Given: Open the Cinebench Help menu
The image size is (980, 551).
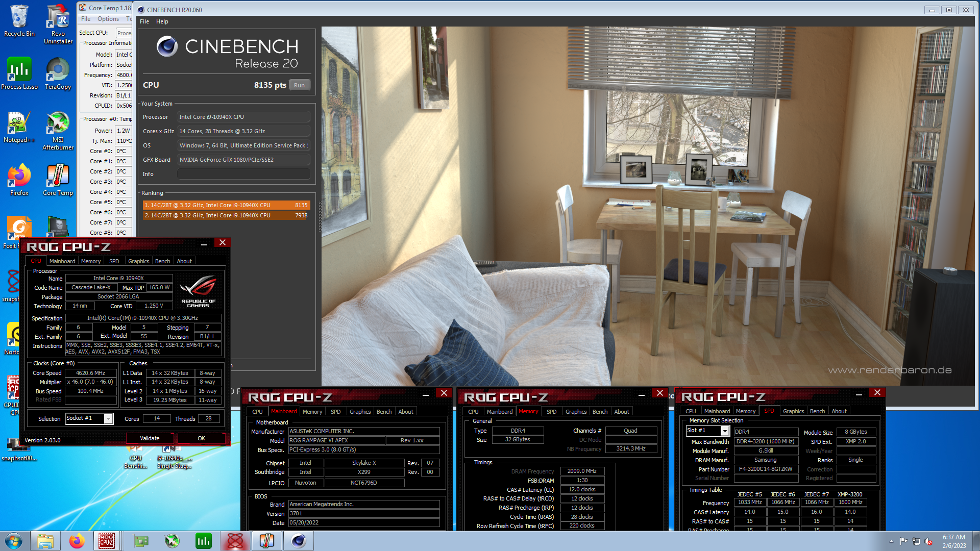Looking at the screenshot, I should pos(162,21).
